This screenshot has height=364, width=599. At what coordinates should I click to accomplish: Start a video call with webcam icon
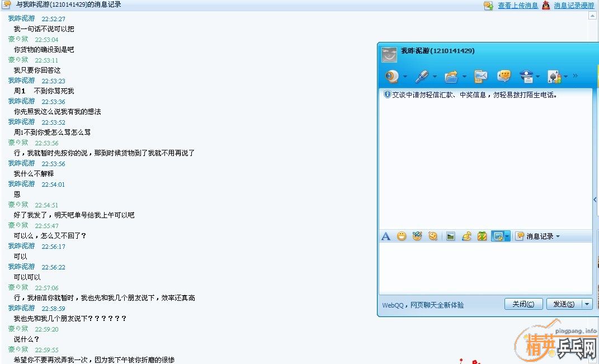[x=392, y=77]
